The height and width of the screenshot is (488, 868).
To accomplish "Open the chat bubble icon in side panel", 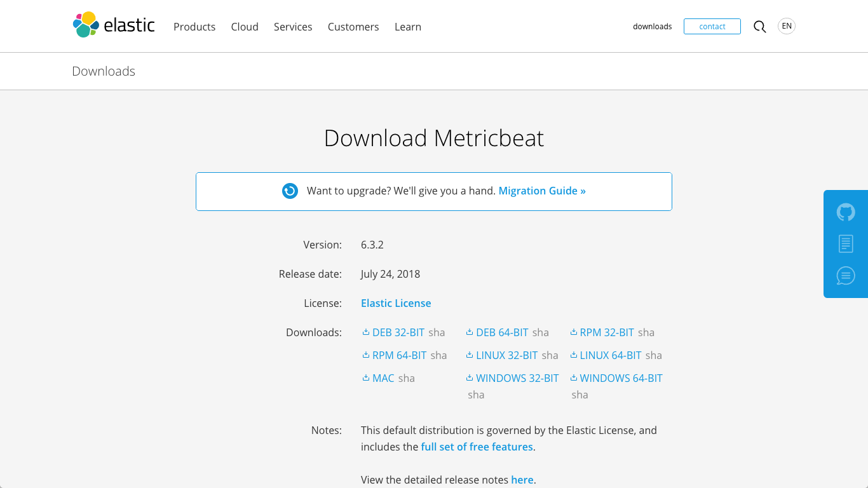I will click(846, 275).
